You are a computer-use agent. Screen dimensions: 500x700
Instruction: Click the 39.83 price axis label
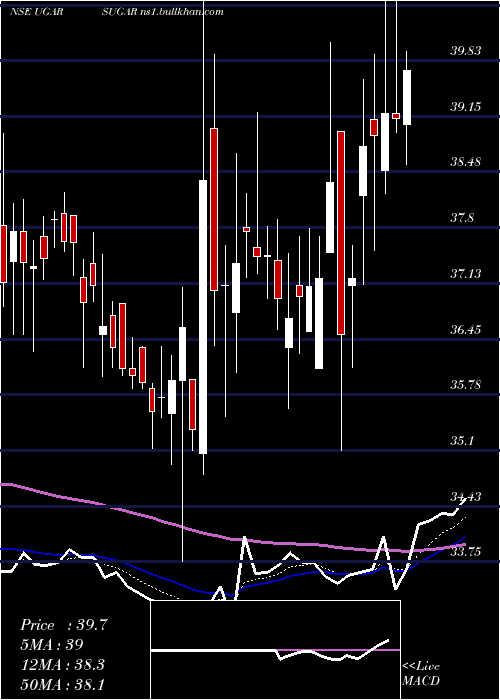[x=466, y=50]
